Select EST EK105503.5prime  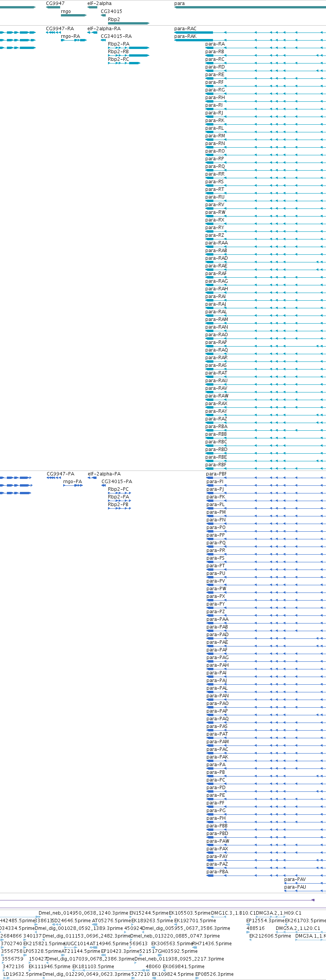[190, 913]
